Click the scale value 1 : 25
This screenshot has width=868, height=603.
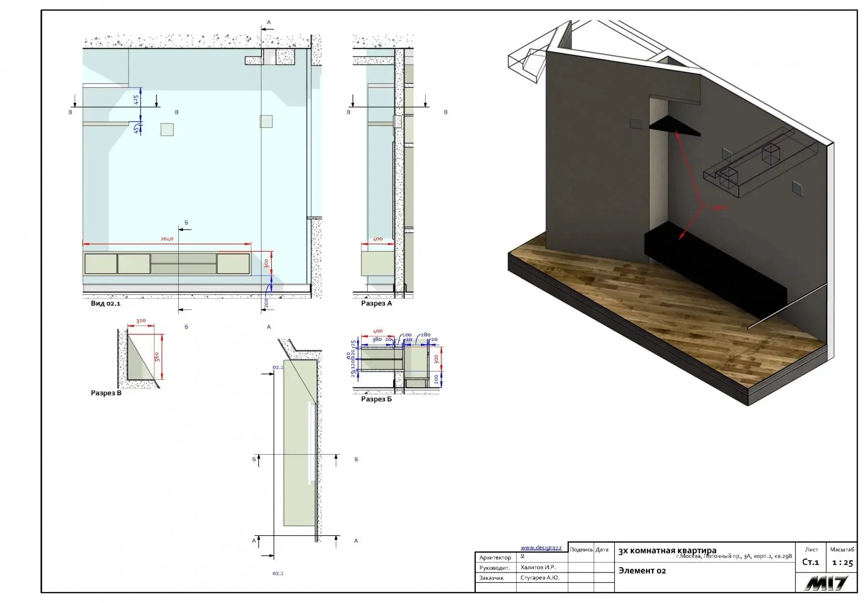point(842,563)
